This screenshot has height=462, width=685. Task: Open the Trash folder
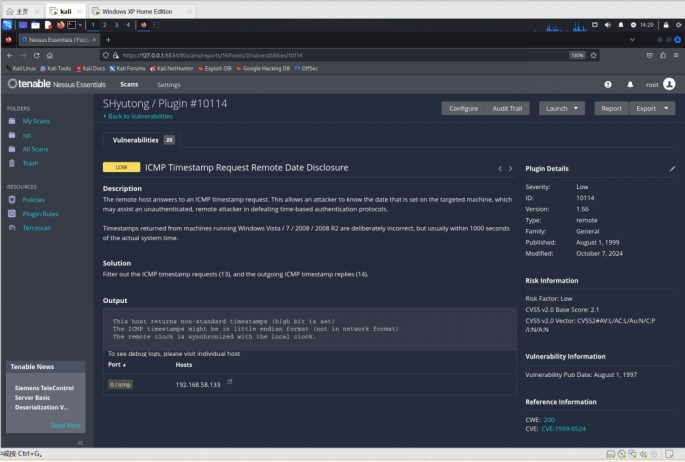[31, 163]
